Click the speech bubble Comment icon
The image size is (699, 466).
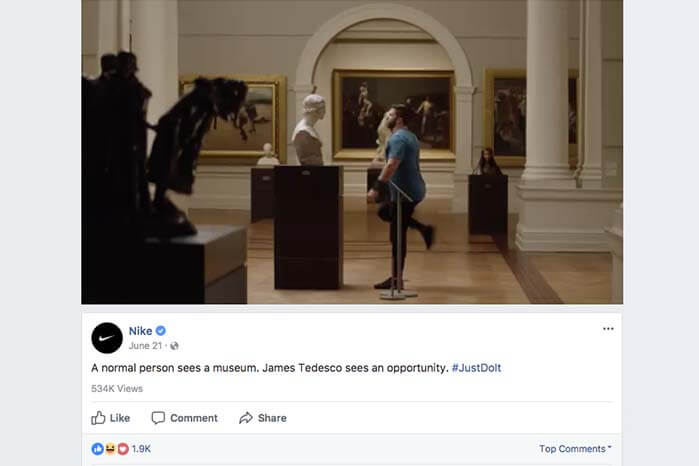(x=158, y=418)
